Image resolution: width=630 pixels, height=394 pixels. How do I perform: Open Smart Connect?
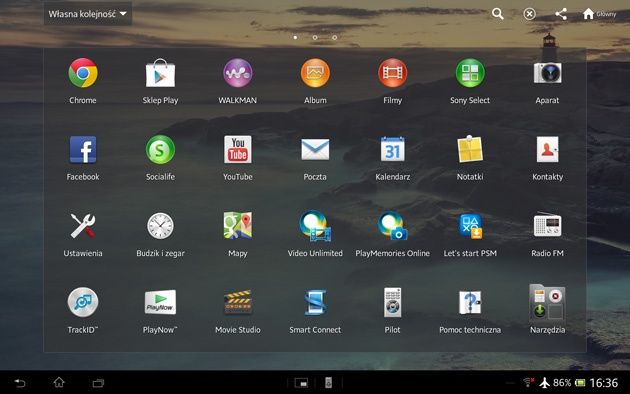tap(315, 302)
